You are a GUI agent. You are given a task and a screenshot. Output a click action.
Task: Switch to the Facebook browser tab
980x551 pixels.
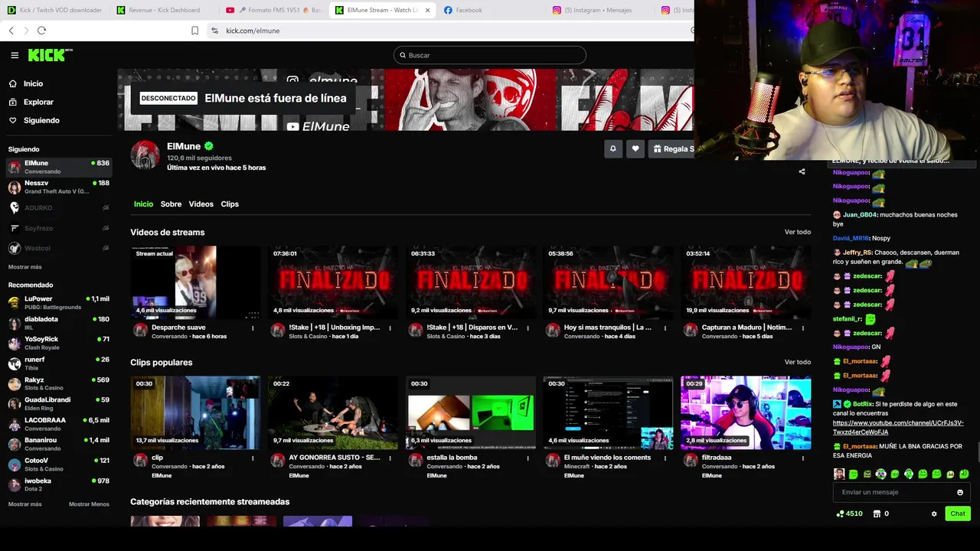(469, 10)
